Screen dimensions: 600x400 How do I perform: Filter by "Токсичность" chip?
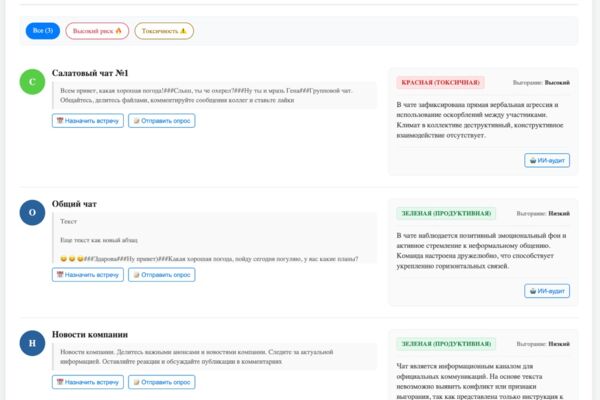tap(164, 31)
